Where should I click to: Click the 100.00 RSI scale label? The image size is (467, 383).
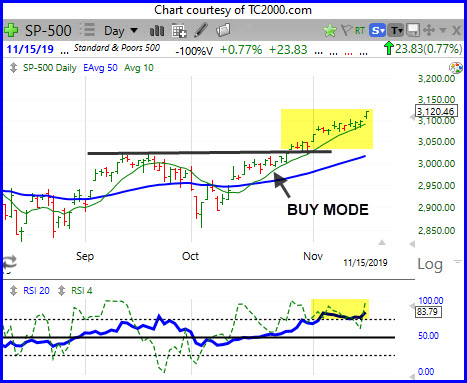(x=431, y=301)
